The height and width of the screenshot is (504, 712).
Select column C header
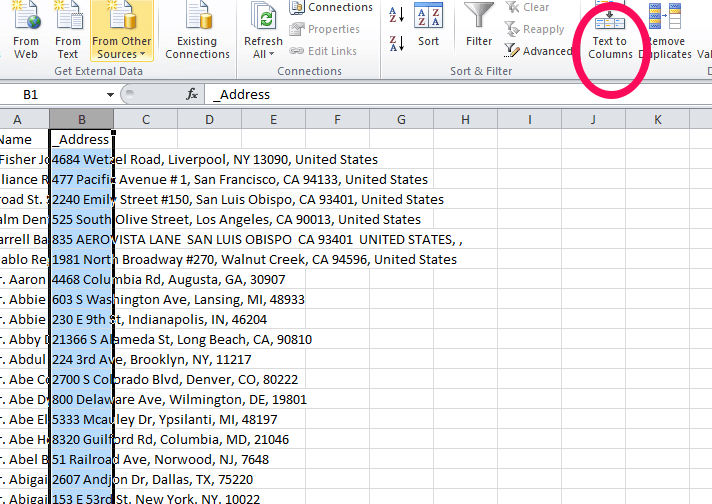[146, 119]
